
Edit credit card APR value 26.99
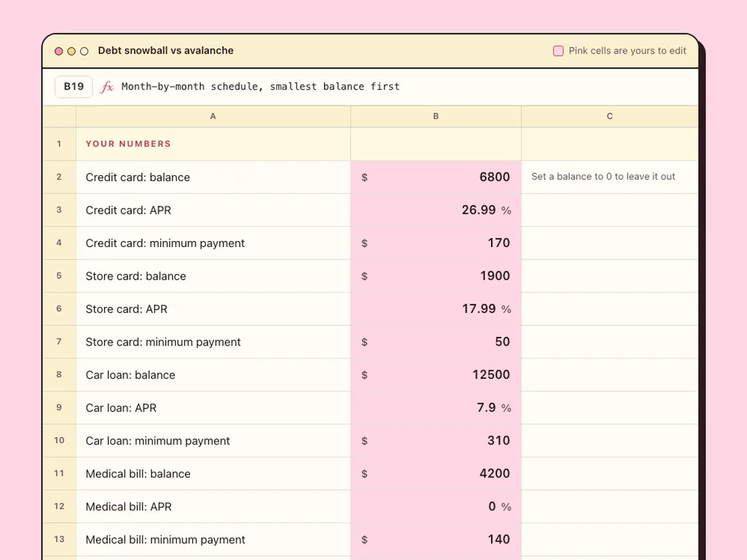[x=436, y=210]
